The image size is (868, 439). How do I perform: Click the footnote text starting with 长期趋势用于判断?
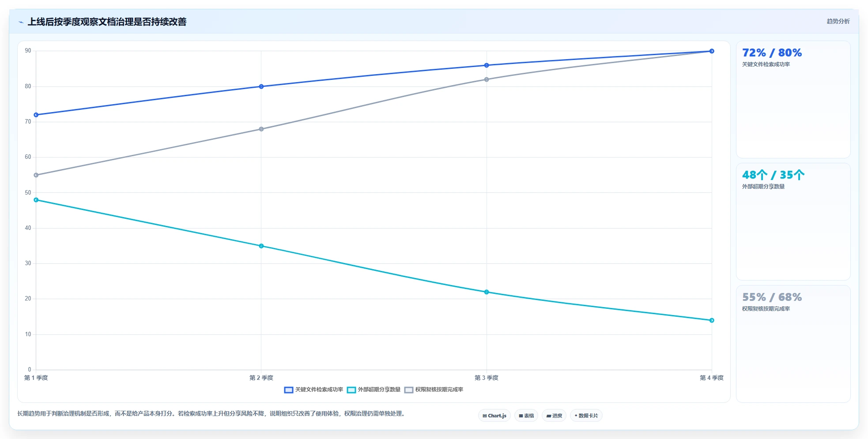pyautogui.click(x=211, y=413)
